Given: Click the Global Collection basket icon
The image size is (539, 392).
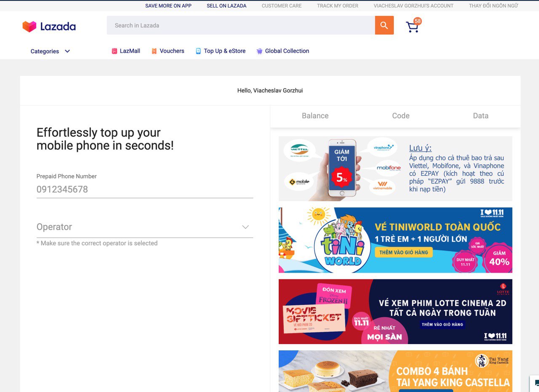Looking at the screenshot, I should tap(259, 51).
